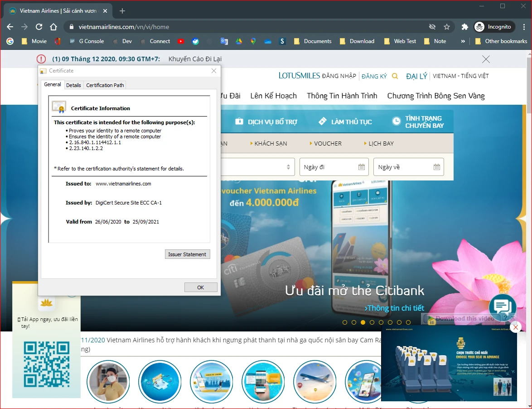532x409 pixels.
Task: Open the Other bookmarks folder
Action: tap(501, 41)
